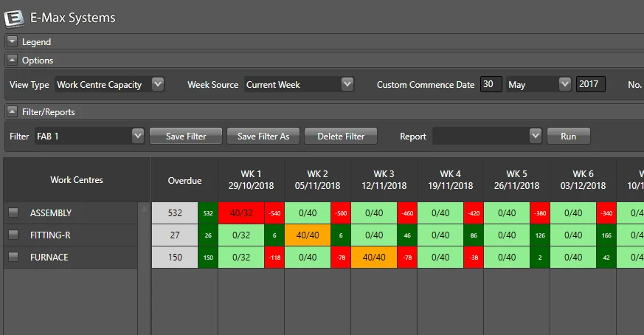
Task: Tick the FURNACE work centre checkbox
Action: (x=13, y=257)
